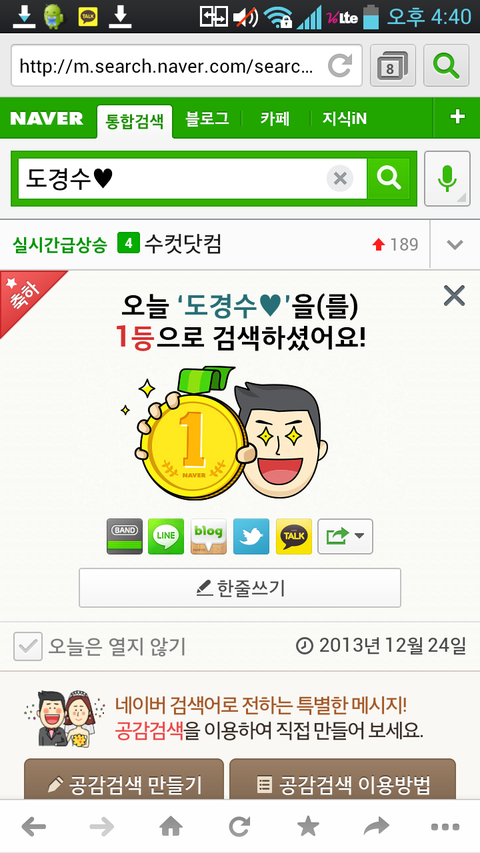Screen dimensions: 480x853
Task: Tap the 공감검색 만들기 button
Action: [124, 784]
